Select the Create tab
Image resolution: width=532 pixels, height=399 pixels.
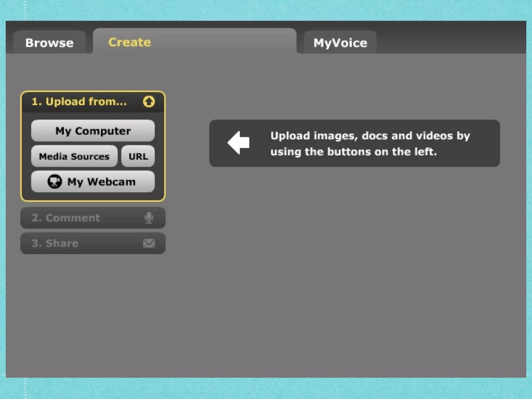coord(129,42)
